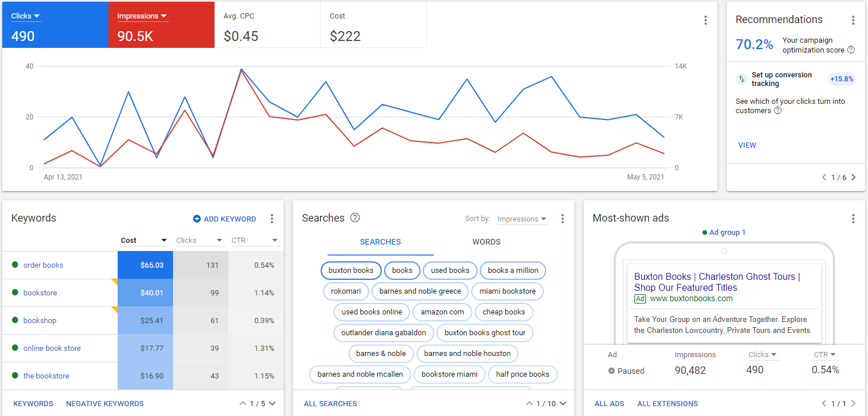Select the cheap books search chip
Viewport: 868px width, 416px height.
point(503,312)
